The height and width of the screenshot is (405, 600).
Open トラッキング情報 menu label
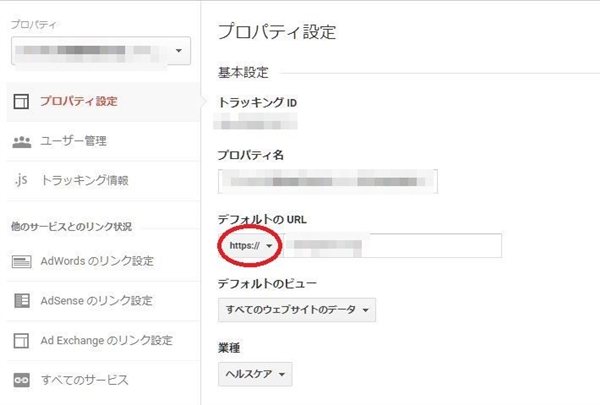click(x=84, y=181)
